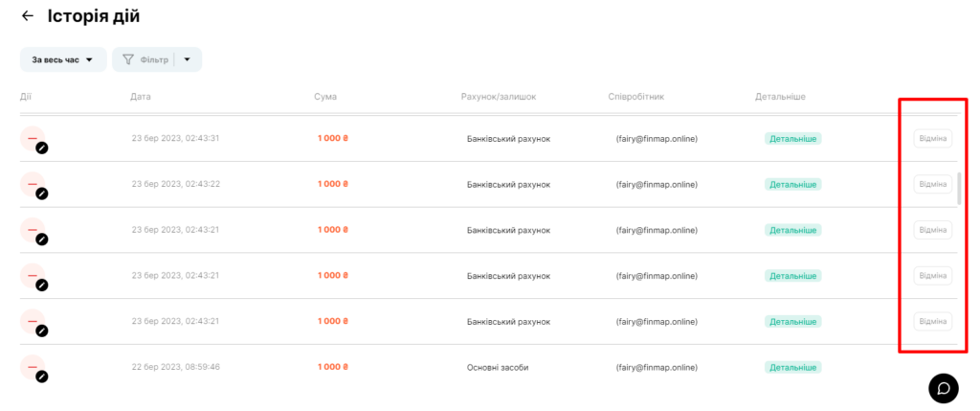Go back using the arrow next to Історія дій
This screenshot has height=411, width=980.
tap(28, 16)
